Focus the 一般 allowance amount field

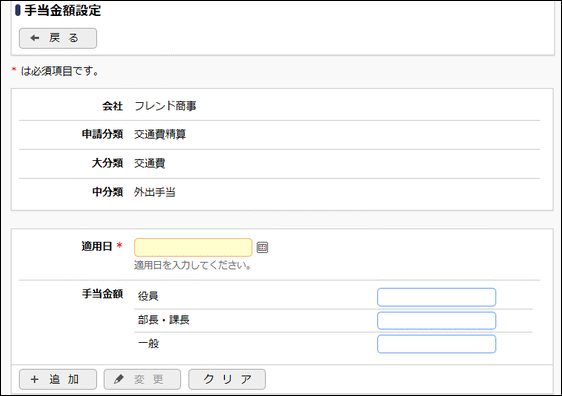pyautogui.click(x=437, y=344)
